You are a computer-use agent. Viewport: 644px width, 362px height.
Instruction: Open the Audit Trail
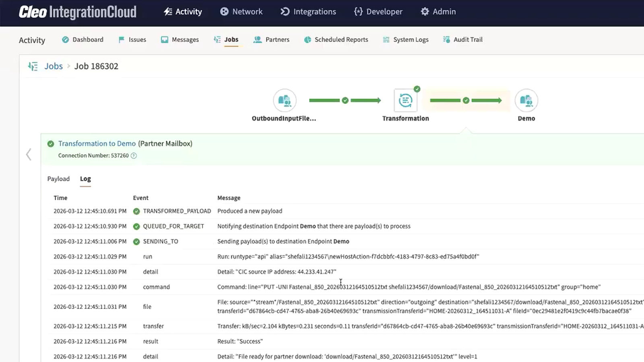click(x=463, y=39)
